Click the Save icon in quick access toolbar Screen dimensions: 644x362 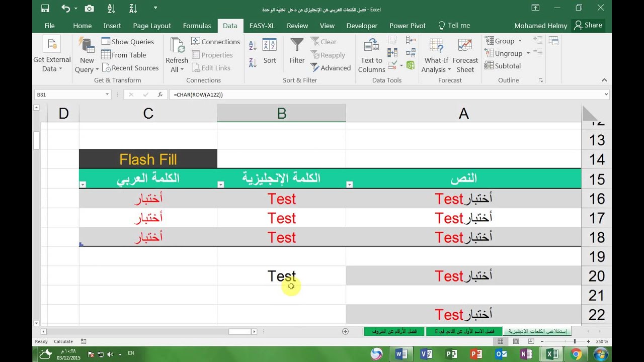(45, 8)
